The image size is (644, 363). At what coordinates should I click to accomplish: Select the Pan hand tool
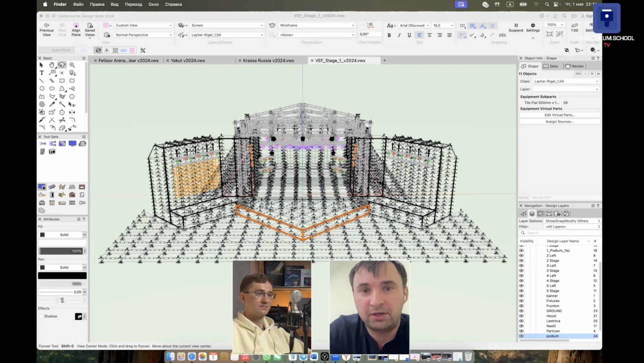point(52,65)
